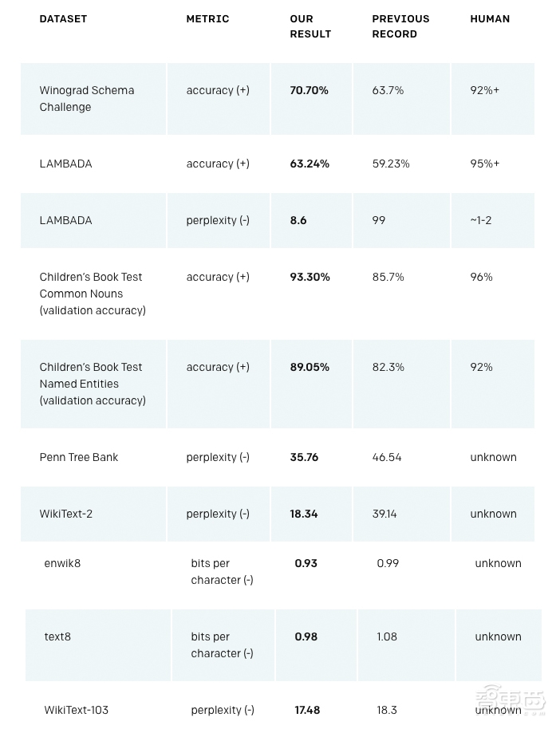Click the PREVIOUS RECORD column header

click(x=400, y=26)
